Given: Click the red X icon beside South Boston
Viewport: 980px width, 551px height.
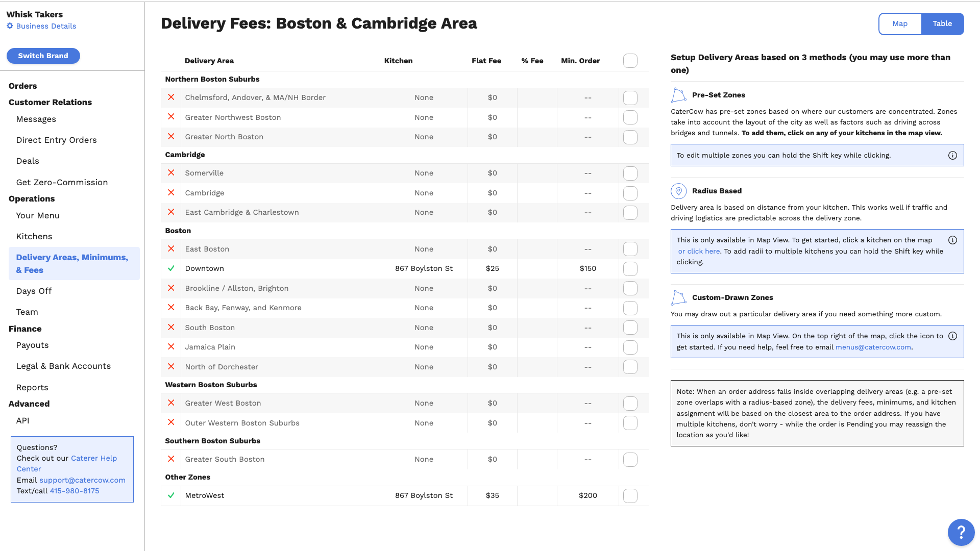Looking at the screenshot, I should coord(171,328).
